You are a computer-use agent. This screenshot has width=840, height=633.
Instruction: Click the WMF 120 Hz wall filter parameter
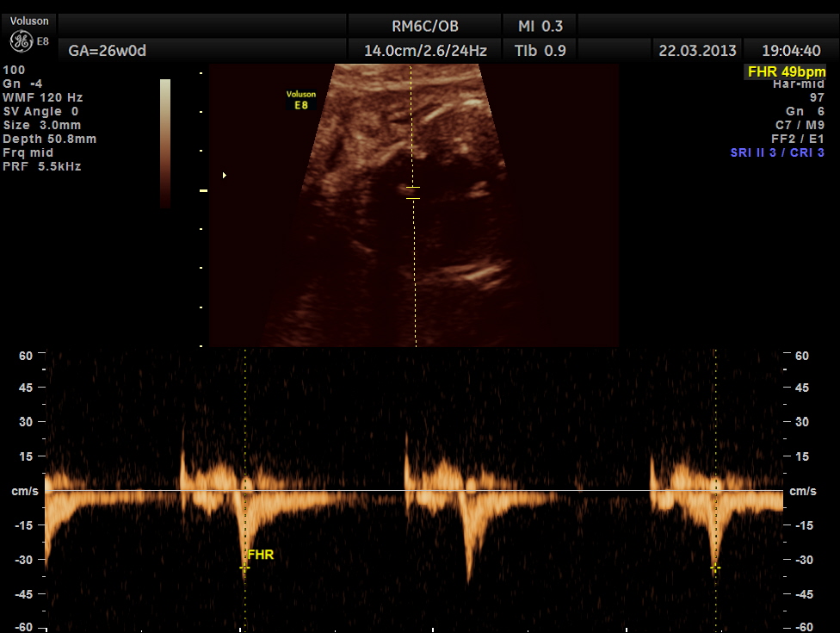tap(43, 97)
